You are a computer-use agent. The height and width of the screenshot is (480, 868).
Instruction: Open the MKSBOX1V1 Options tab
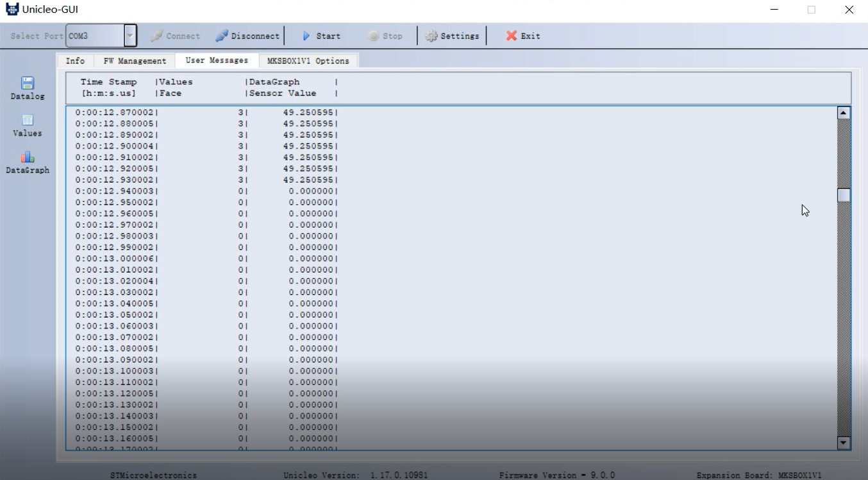308,61
